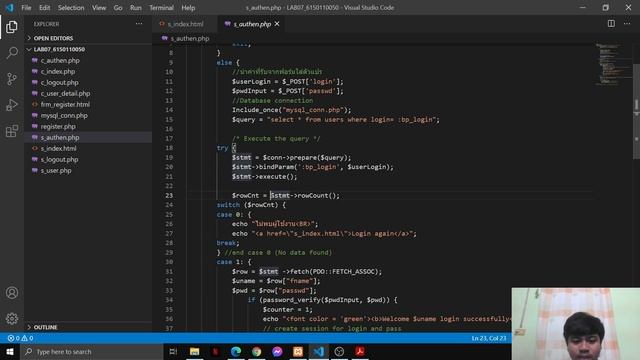Open s_user.php in explorer
Image resolution: width=640 pixels, height=360 pixels.
56,171
